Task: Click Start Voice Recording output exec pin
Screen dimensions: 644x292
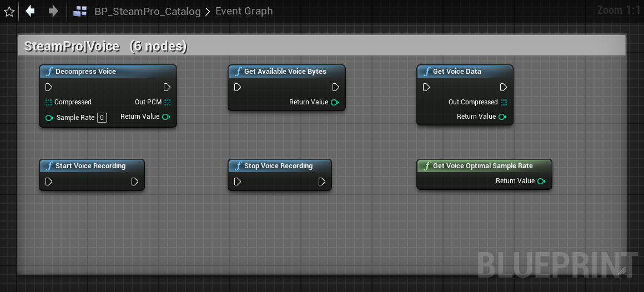Action: click(135, 182)
